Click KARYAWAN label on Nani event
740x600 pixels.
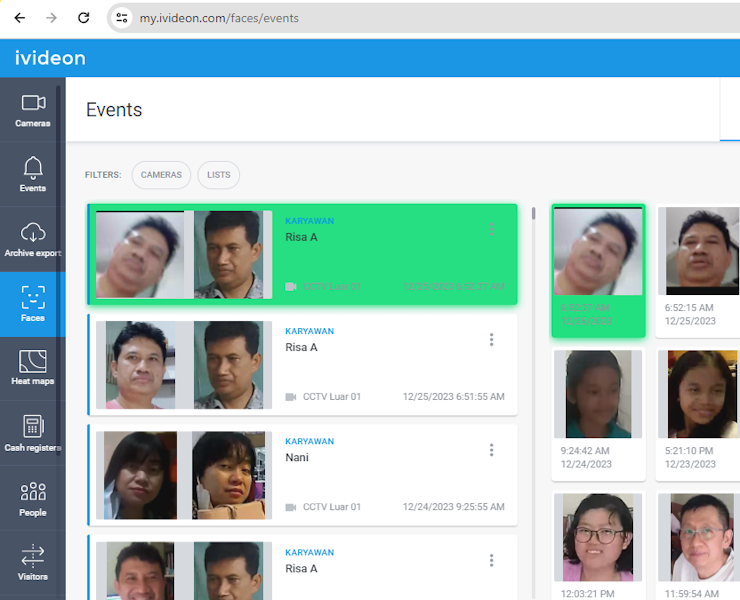[x=310, y=441]
